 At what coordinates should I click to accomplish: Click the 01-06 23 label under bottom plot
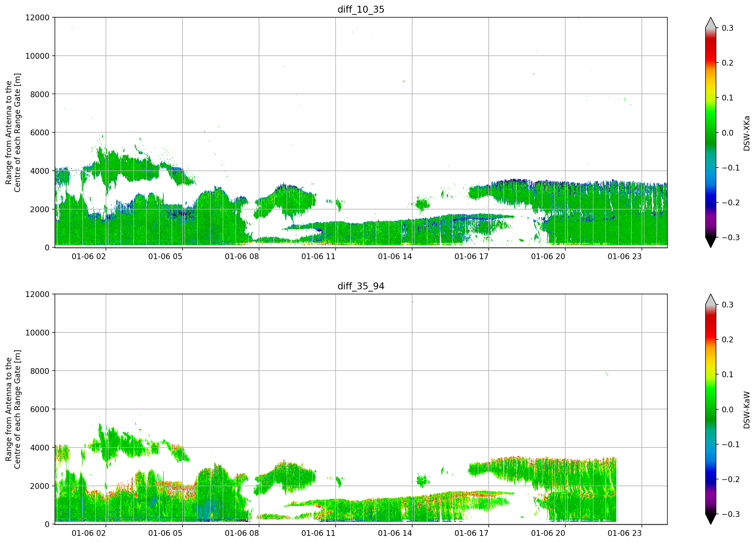click(625, 533)
